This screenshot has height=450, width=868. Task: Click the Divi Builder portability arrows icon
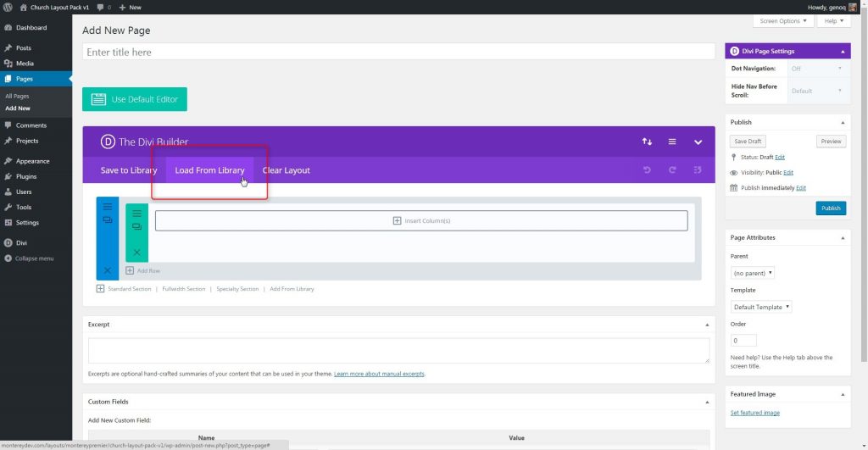[647, 142]
